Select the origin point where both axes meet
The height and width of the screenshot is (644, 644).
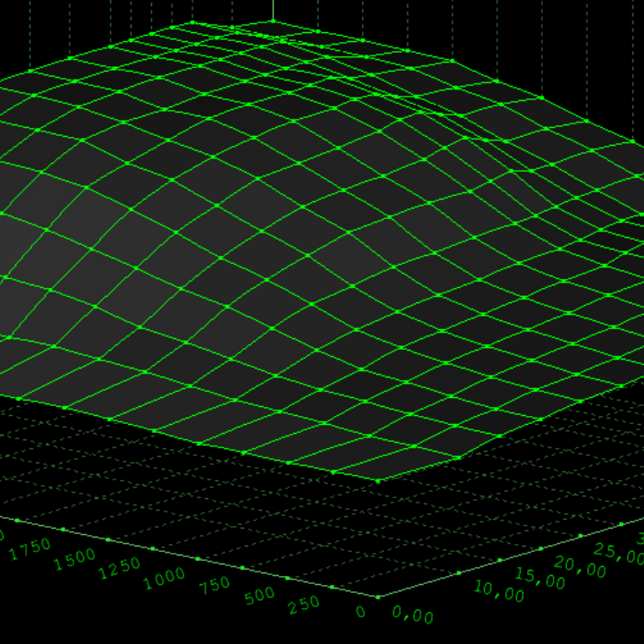[x=377, y=597]
